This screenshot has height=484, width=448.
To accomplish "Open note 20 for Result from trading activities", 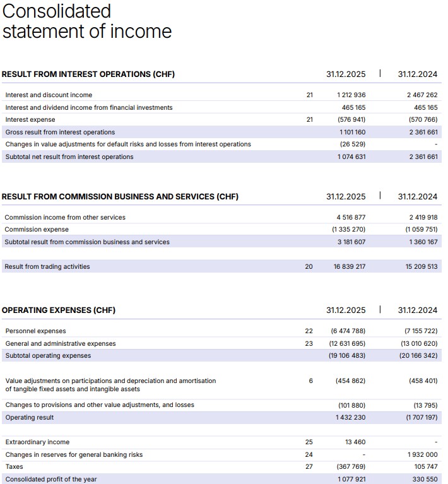I will [309, 266].
